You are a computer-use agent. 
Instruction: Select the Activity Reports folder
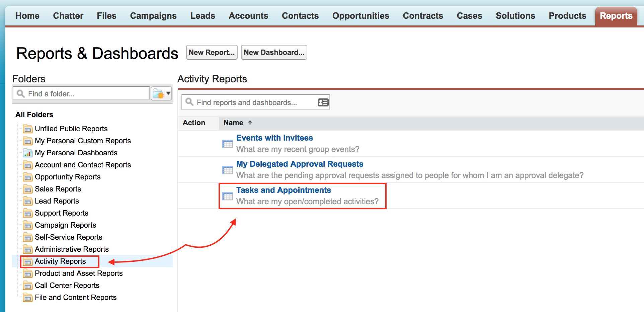(x=60, y=261)
